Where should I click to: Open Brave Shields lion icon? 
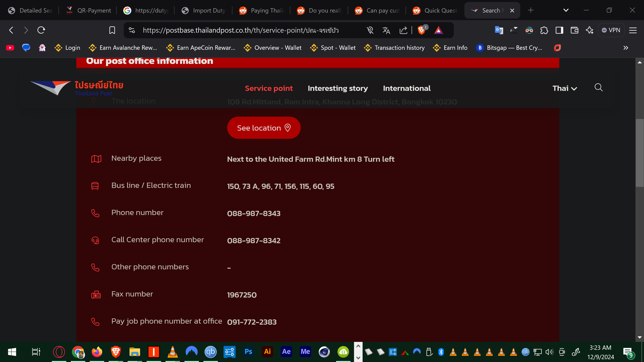coord(421,30)
